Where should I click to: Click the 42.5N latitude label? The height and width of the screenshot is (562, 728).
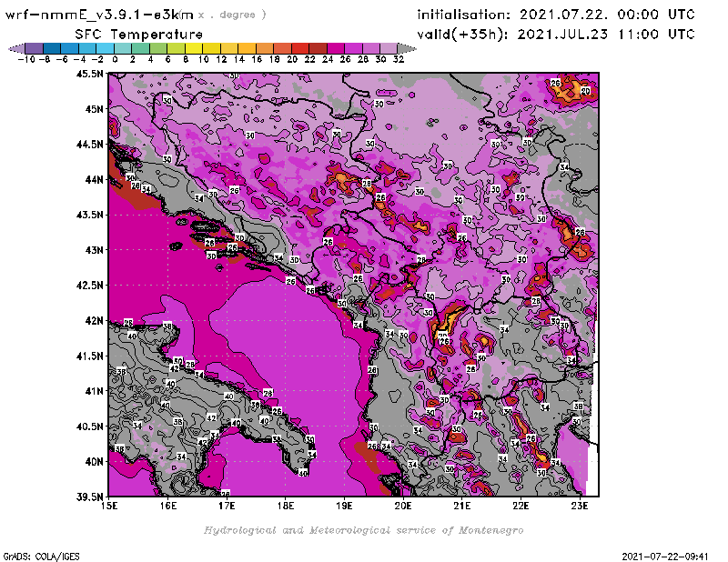coord(89,285)
